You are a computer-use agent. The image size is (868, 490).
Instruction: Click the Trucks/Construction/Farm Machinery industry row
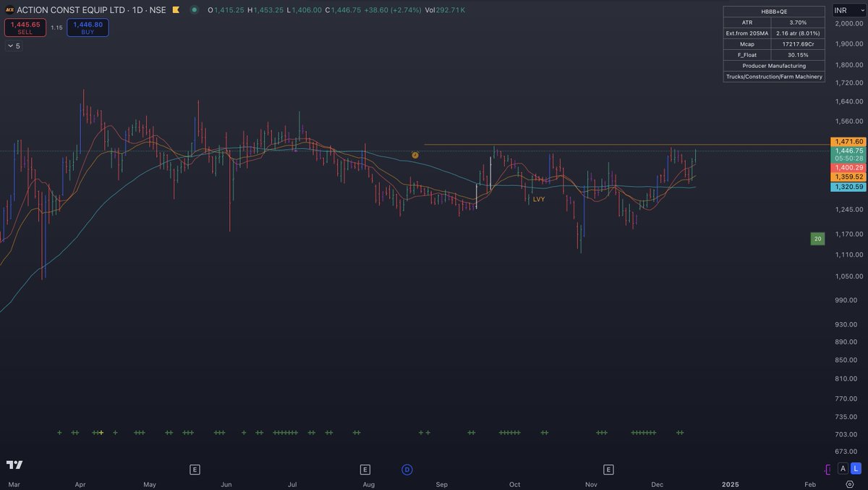(774, 77)
